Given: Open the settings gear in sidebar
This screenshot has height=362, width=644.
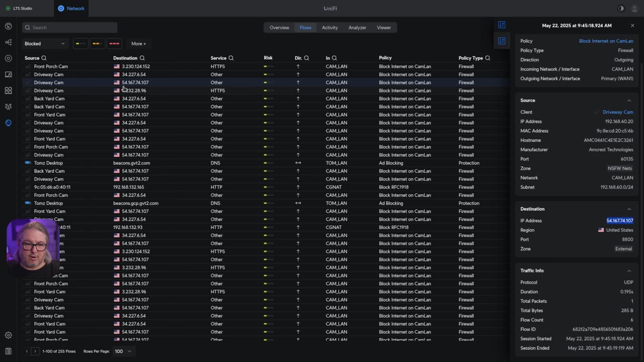Looking at the screenshot, I should [x=8, y=335].
